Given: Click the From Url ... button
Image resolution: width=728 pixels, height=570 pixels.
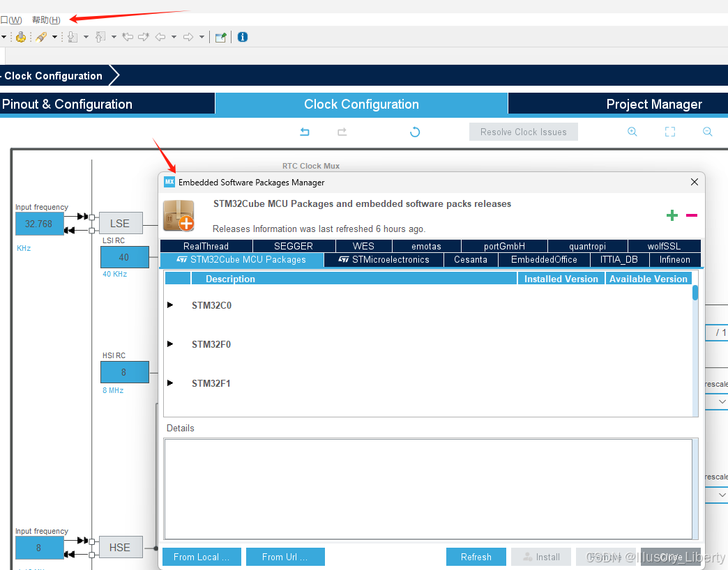Looking at the screenshot, I should (x=285, y=557).
